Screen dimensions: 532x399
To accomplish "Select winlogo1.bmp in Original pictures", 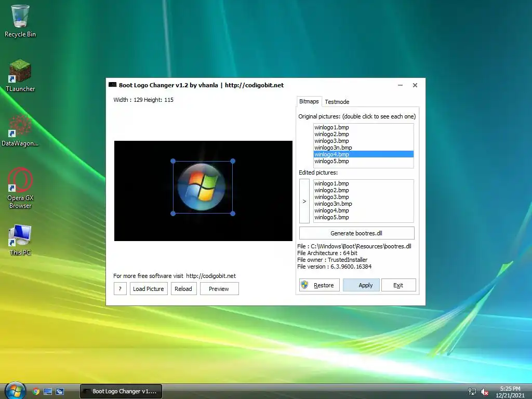I will coord(363,127).
